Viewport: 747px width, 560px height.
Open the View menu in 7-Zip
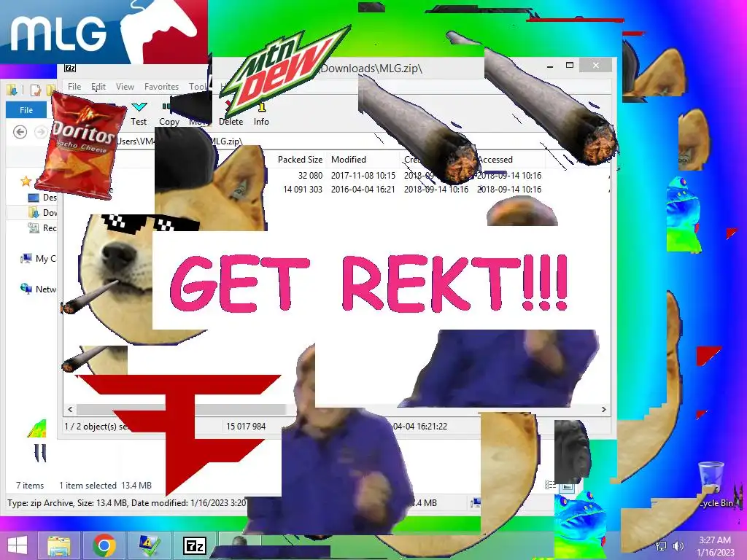125,87
